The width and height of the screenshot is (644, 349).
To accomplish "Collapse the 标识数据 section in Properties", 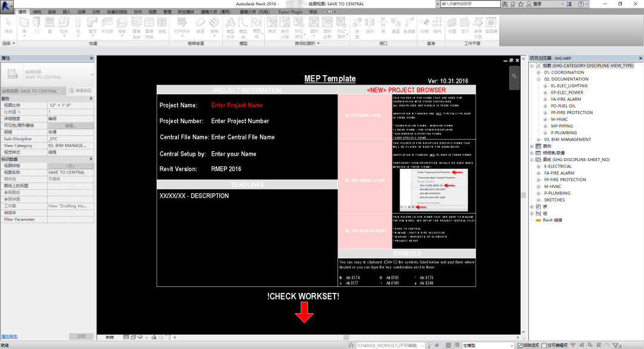I will coord(91,159).
